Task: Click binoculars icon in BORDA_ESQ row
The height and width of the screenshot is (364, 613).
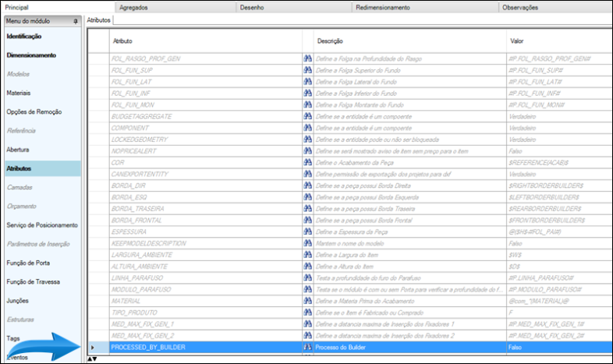Action: pos(308,197)
